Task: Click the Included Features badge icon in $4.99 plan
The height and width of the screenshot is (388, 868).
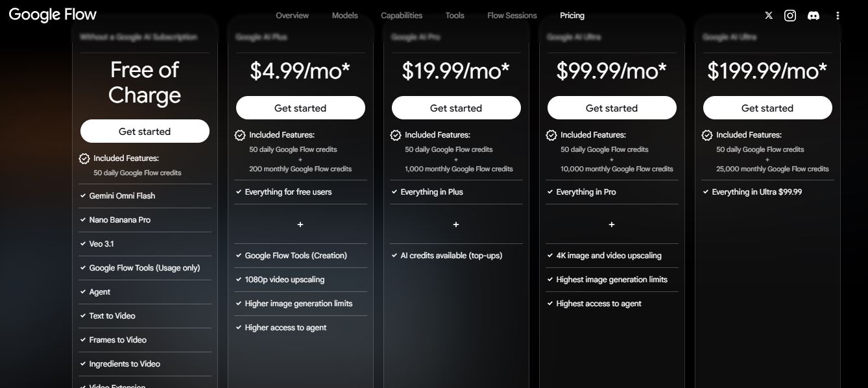Action: (240, 135)
